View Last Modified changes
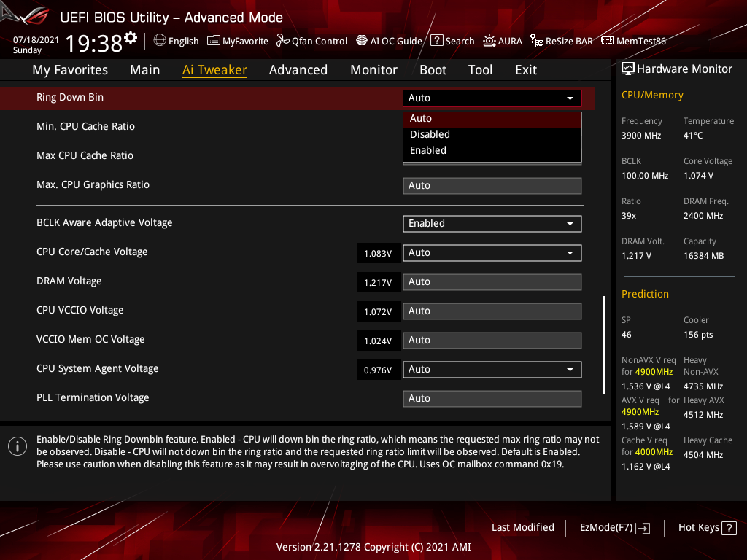This screenshot has width=747, height=560. click(523, 527)
